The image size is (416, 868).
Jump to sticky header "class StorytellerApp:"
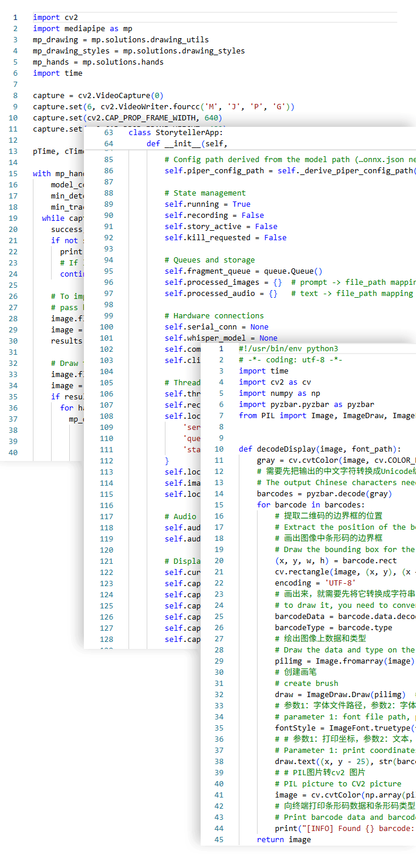pos(175,133)
